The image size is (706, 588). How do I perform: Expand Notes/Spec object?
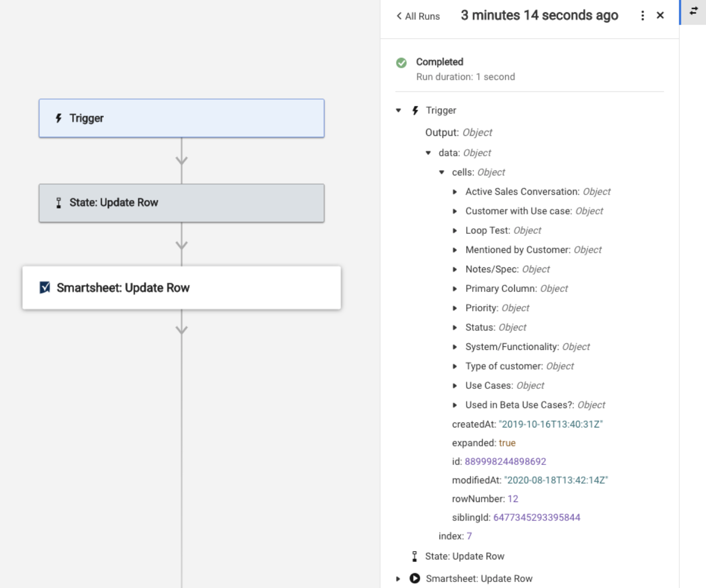point(455,269)
